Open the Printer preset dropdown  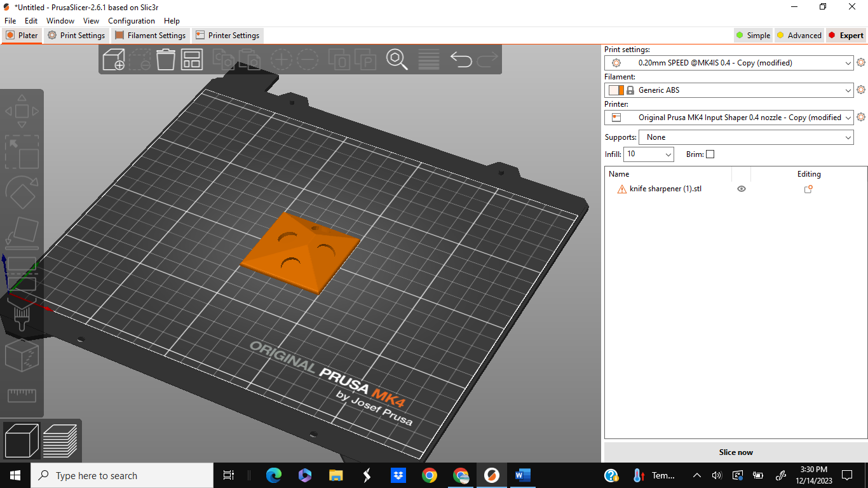729,118
